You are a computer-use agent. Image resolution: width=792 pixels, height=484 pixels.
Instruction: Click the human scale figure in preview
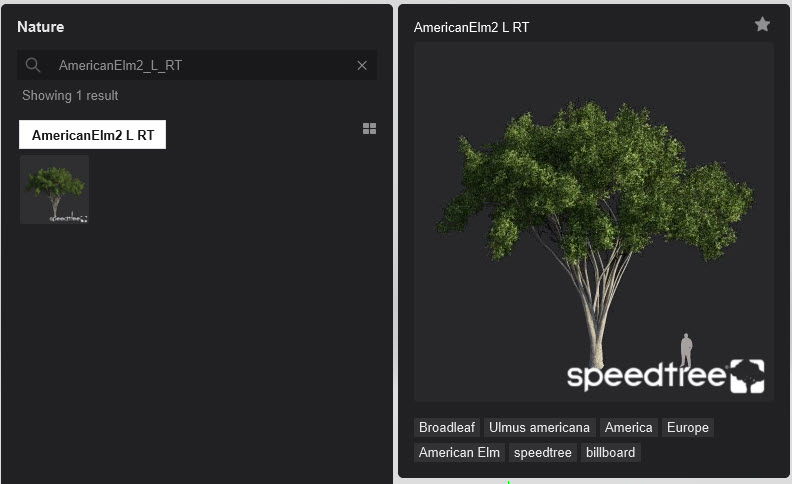pos(686,349)
